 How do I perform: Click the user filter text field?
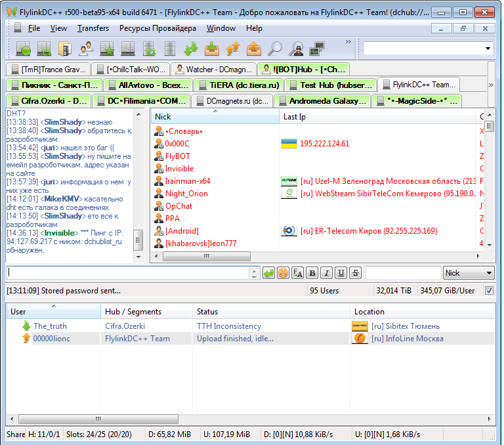point(403,273)
